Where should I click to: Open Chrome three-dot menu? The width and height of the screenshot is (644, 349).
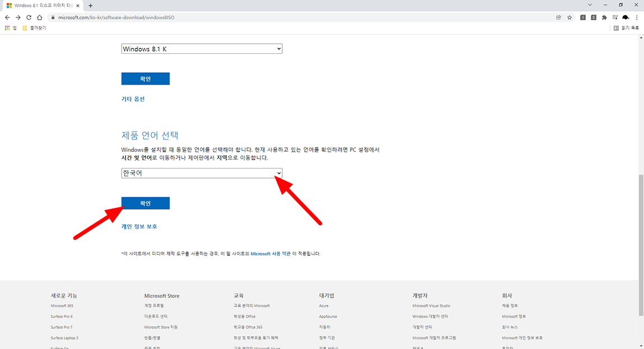click(637, 17)
